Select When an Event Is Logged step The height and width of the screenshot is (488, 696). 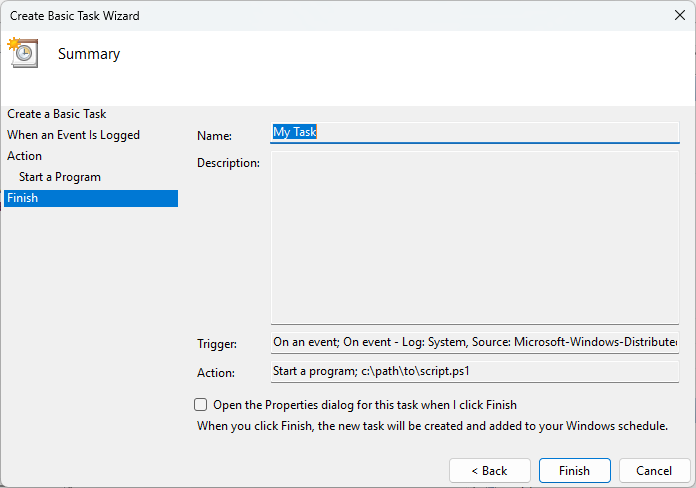pos(73,135)
